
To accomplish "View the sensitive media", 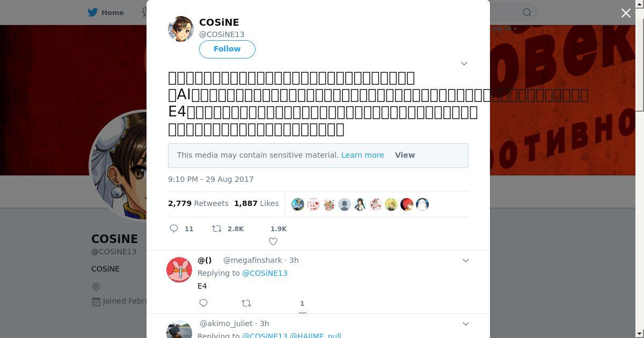I will click(405, 155).
